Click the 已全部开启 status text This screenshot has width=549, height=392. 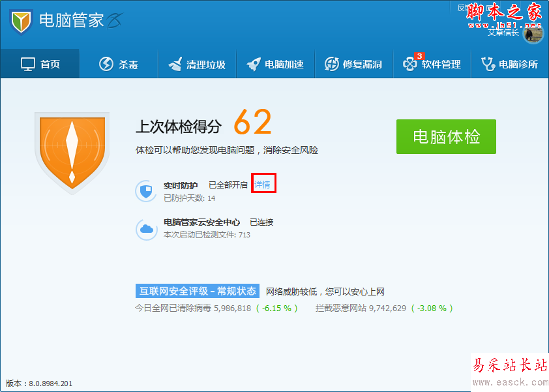point(228,185)
